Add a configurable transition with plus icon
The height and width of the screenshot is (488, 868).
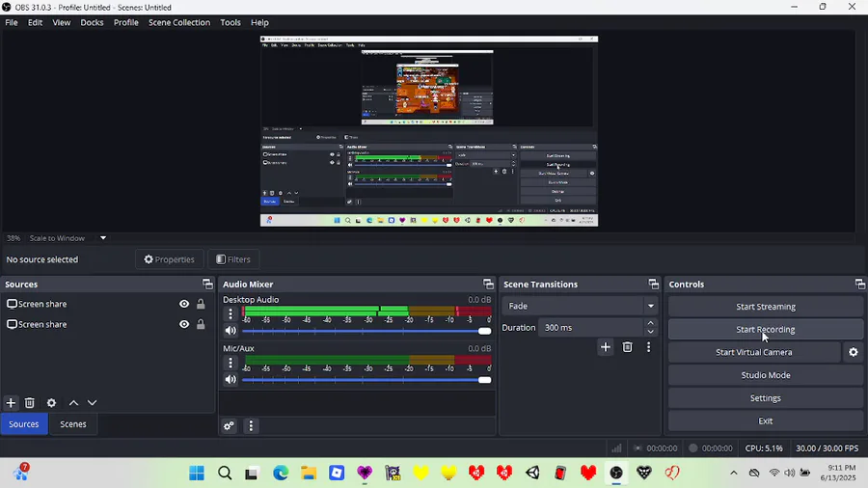click(x=605, y=347)
